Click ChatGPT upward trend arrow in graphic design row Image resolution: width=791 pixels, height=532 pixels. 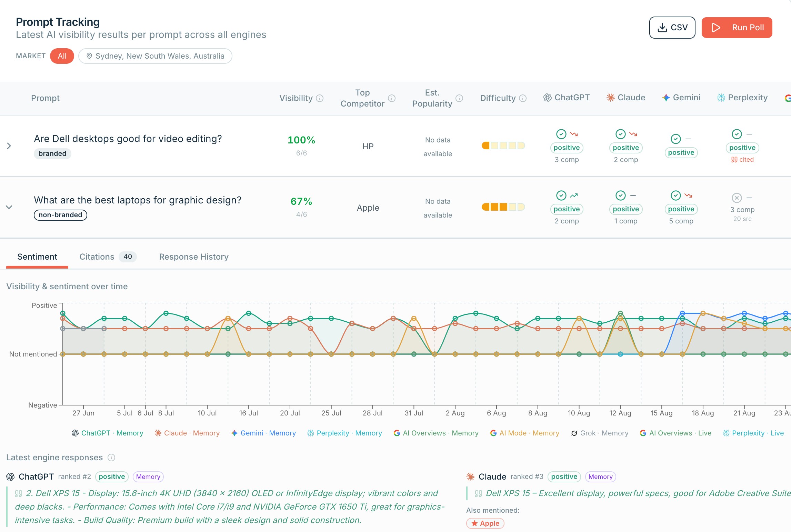(x=574, y=195)
